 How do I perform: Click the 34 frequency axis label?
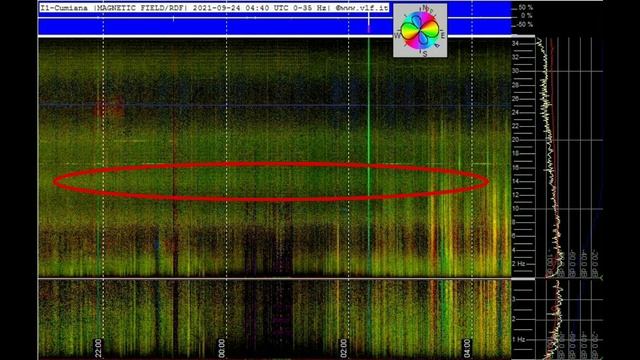[x=516, y=44]
